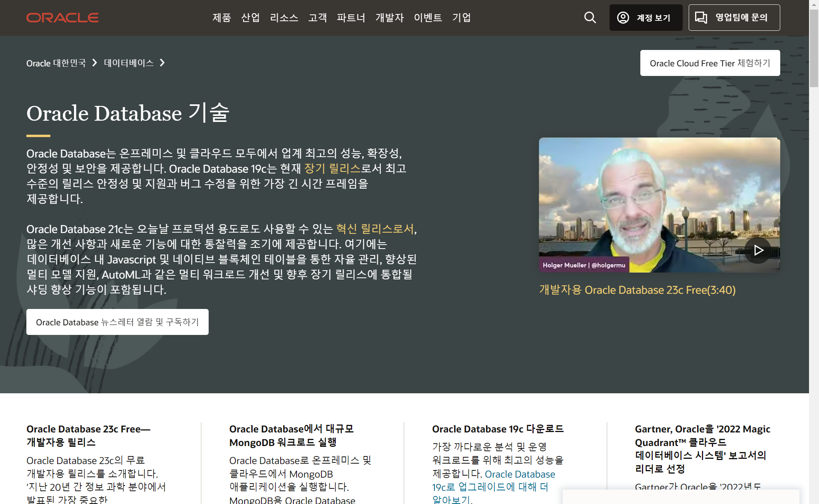This screenshot has height=504, width=819.
Task: Open the 혁신 릴리스로서 link
Action: tap(375, 229)
